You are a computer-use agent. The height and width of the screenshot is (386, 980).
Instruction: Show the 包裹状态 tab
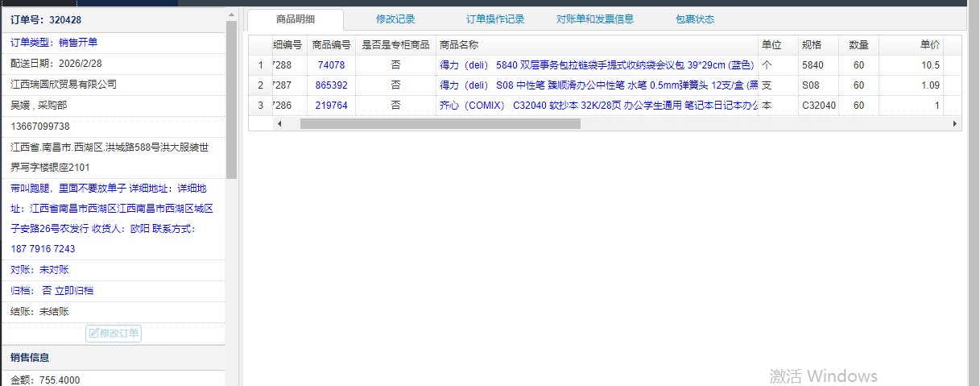point(695,19)
